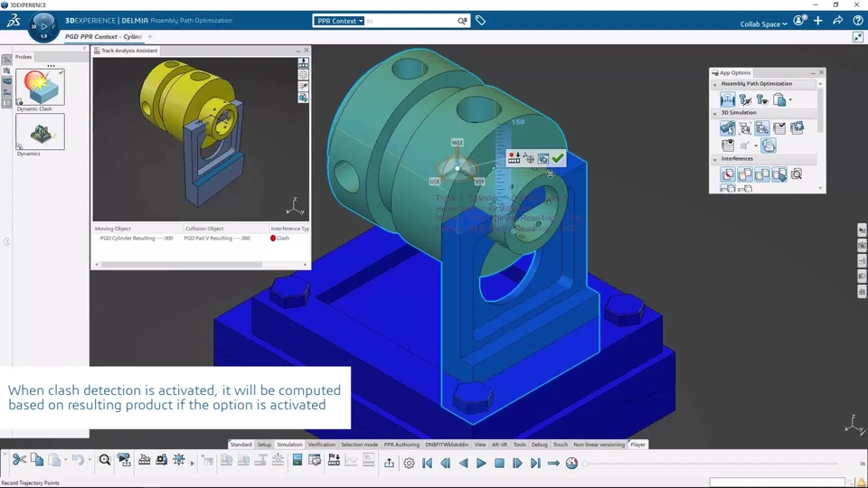Screen dimensions: 868x488
Task: Click the camera snapshot icon in the context toolbar
Action: pyautogui.click(x=543, y=159)
